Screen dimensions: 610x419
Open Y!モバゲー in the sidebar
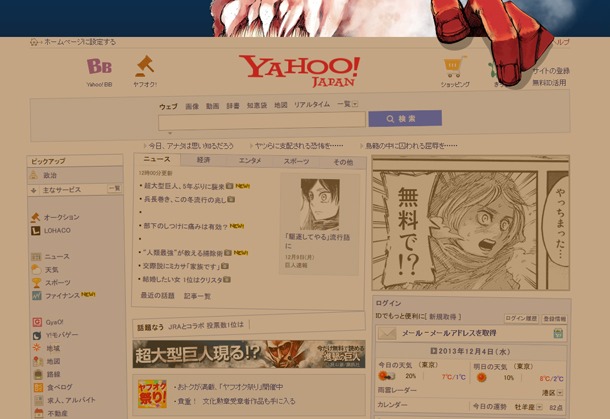click(55, 335)
